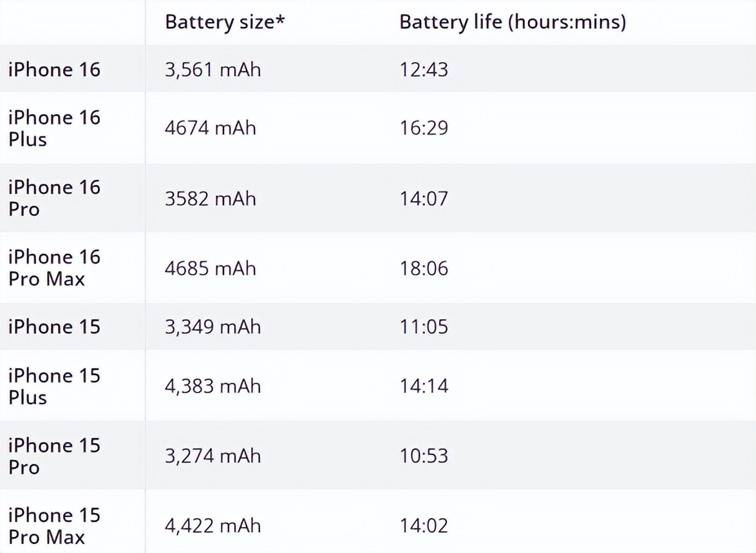This screenshot has width=756, height=553.
Task: Click the 3,349 mAh battery size cell
Action: click(213, 327)
